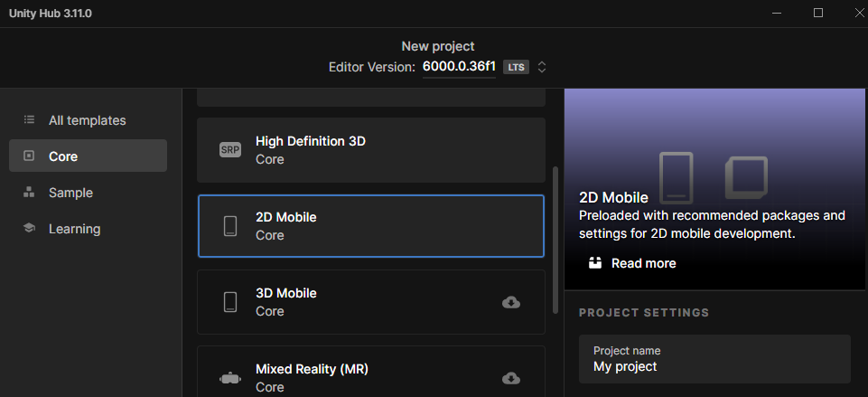Maximize the Unity Hub window
868x397 pixels.
(x=818, y=13)
